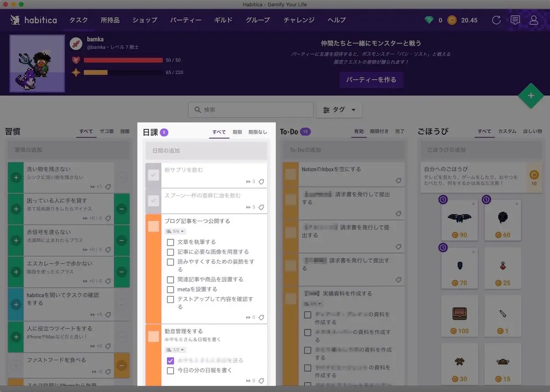Click the red health bar
This screenshot has width=550, height=392.
(123, 60)
